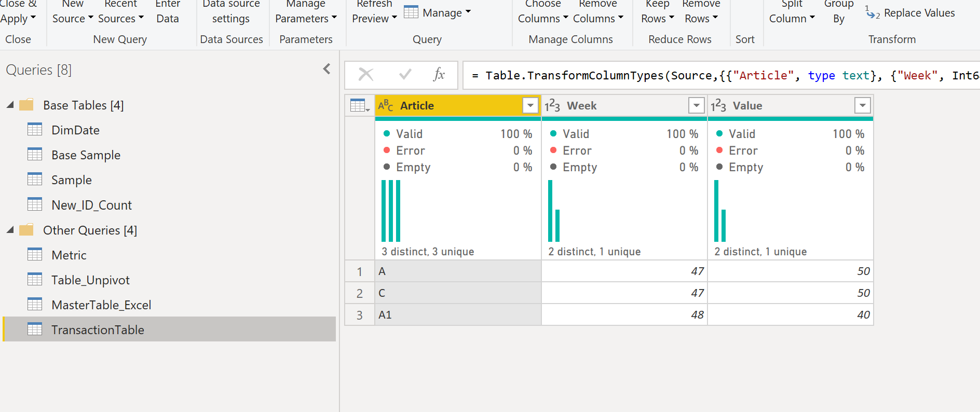This screenshot has width=980, height=412.
Task: Click the Replace Values icon in ribbon
Action: (873, 12)
